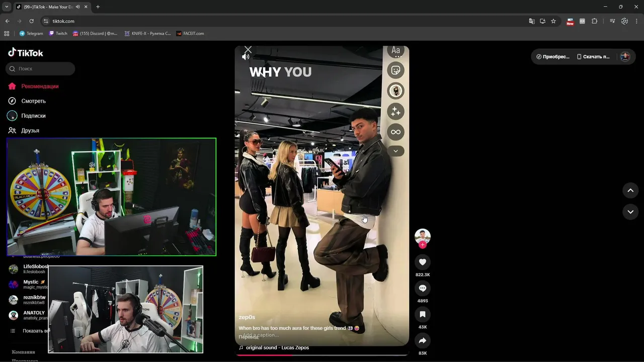This screenshot has height=362, width=644.
Task: Open the KNIFE-X bookmark
Action: [x=147, y=33]
